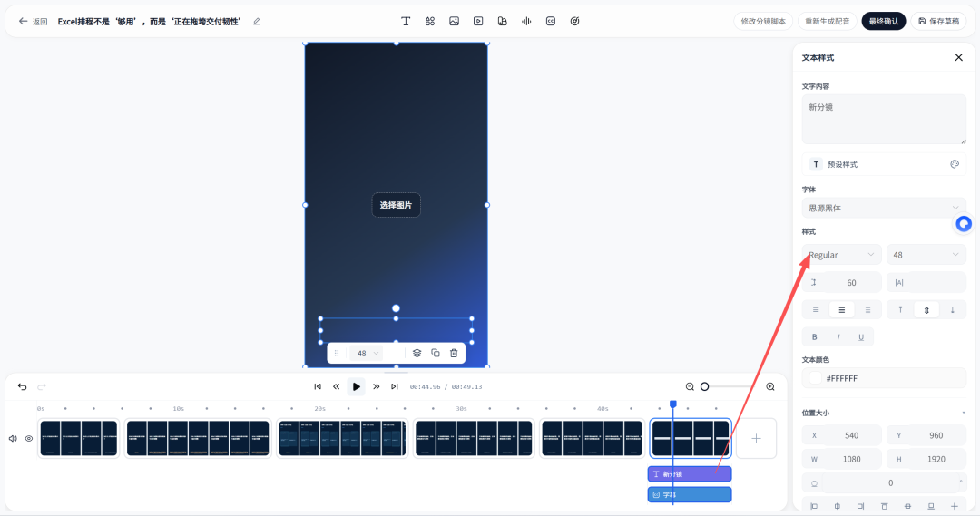Image resolution: width=980 pixels, height=516 pixels.
Task: Delete the selected text element
Action: pyautogui.click(x=454, y=353)
